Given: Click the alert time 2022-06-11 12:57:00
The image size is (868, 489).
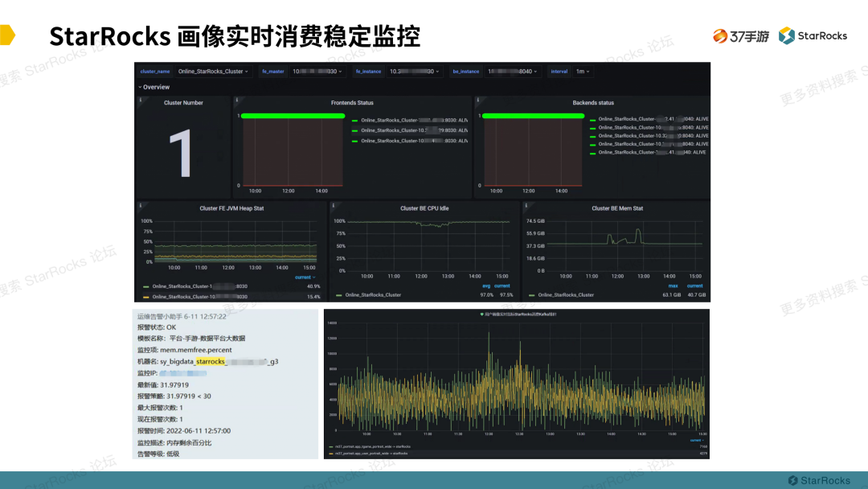Looking at the screenshot, I should (x=184, y=431).
